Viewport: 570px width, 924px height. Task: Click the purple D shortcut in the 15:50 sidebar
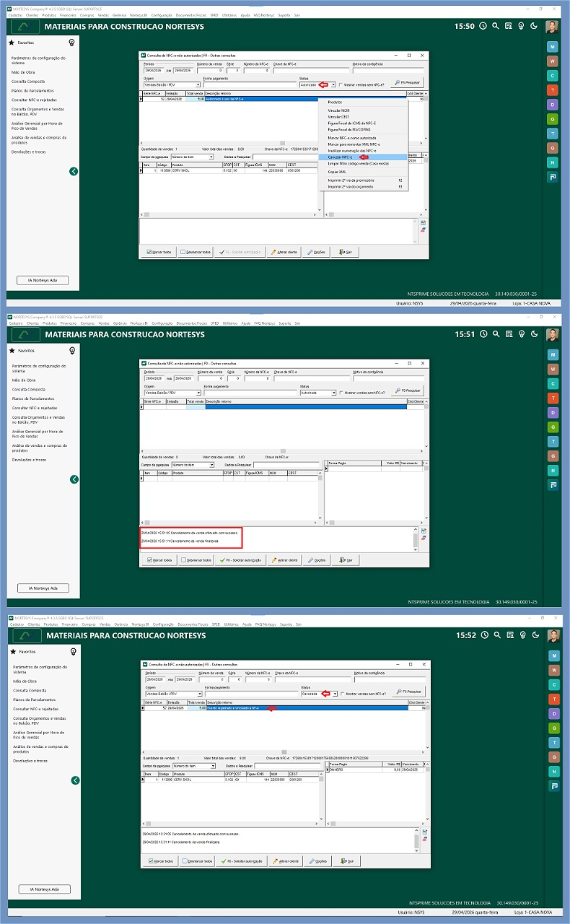[x=553, y=104]
